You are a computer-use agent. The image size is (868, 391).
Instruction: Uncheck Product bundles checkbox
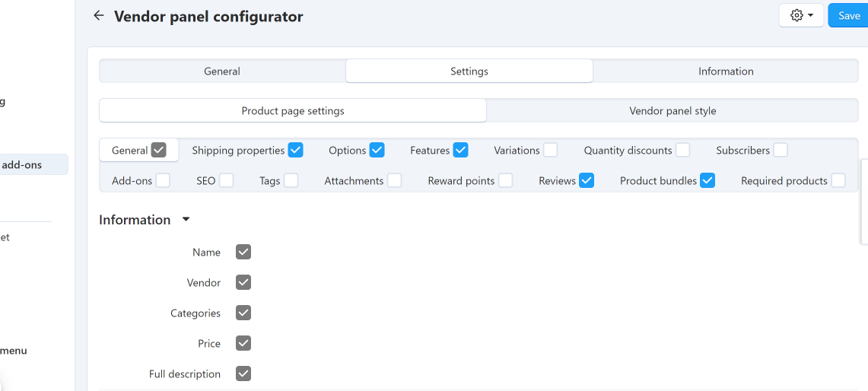[x=707, y=180]
